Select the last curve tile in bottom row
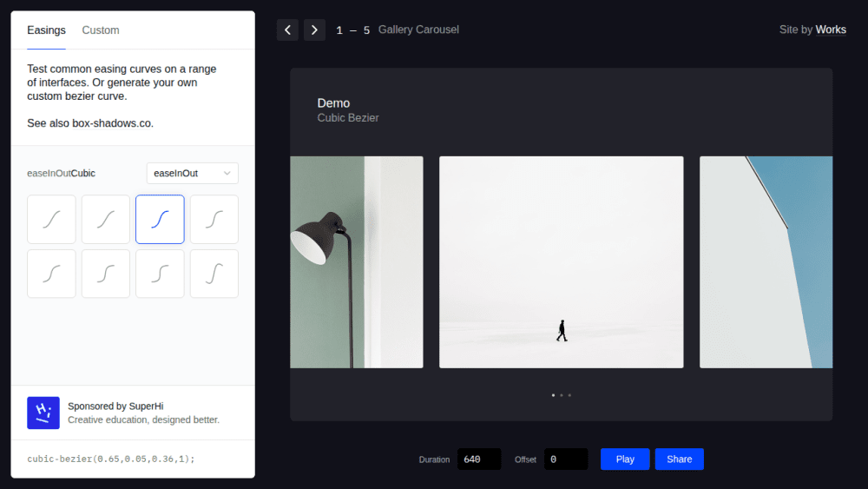Screen dimensions: 868x489 214,274
